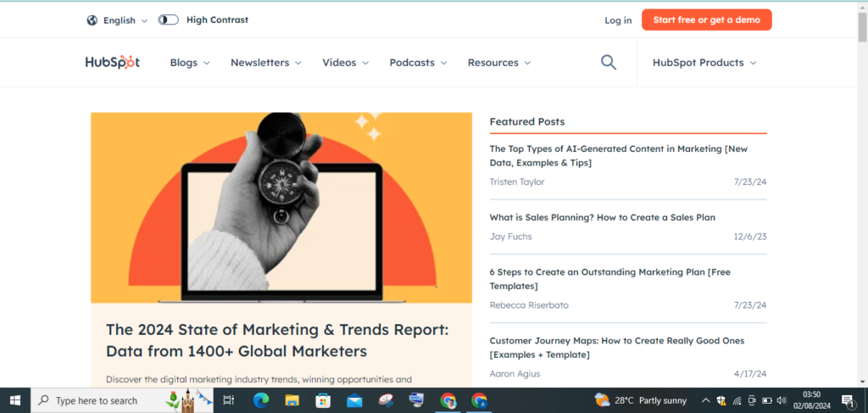Viewport: 868px width, 413px height.
Task: Switch to Chrome with the photo profile
Action: [448, 400]
